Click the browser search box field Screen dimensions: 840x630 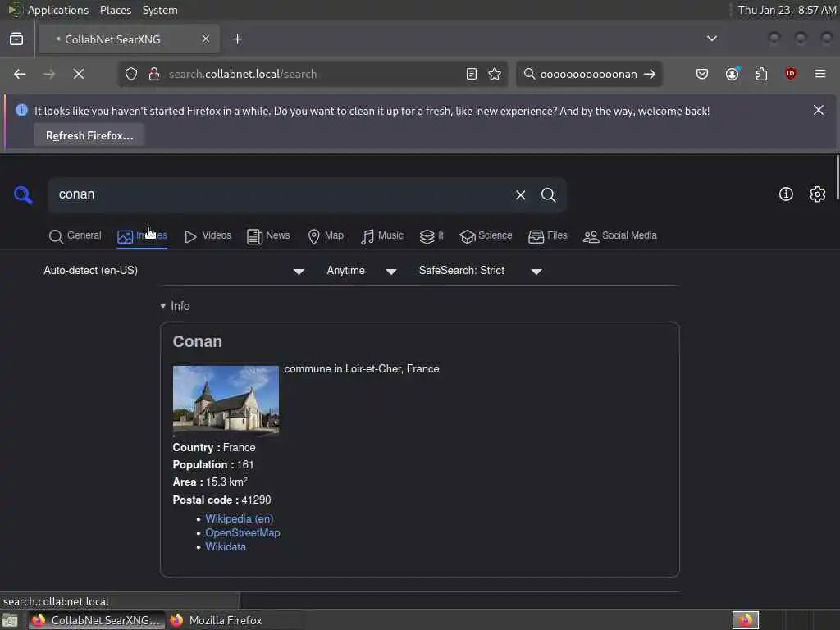[x=588, y=74]
